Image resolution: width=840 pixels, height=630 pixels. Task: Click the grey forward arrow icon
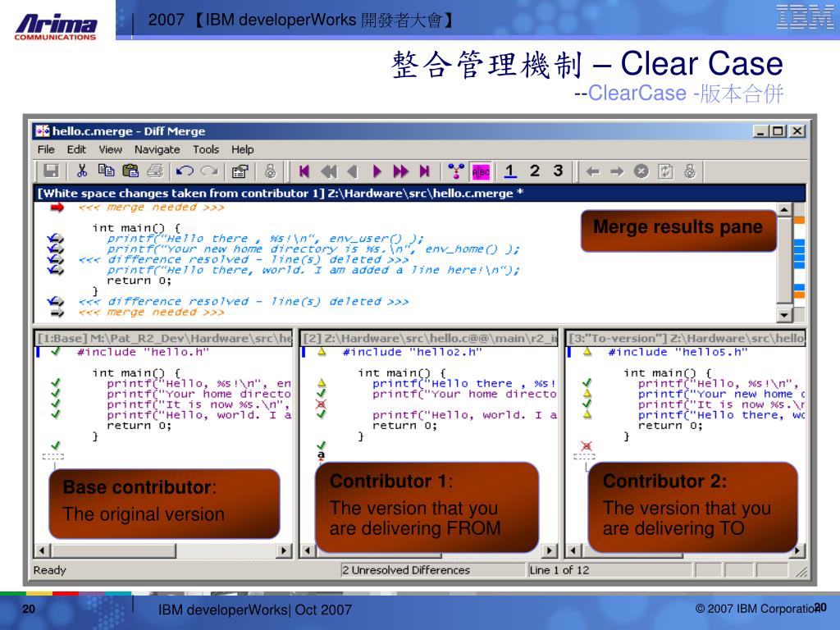[x=617, y=171]
